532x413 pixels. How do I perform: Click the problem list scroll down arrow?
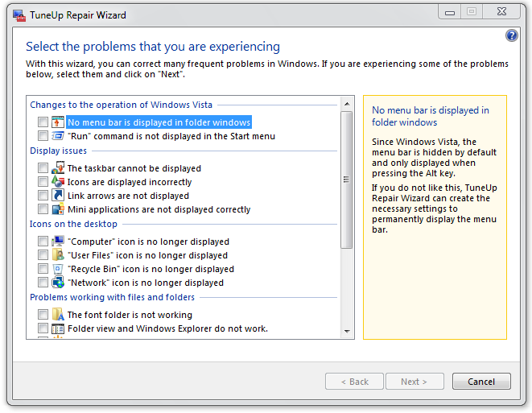pyautogui.click(x=347, y=331)
